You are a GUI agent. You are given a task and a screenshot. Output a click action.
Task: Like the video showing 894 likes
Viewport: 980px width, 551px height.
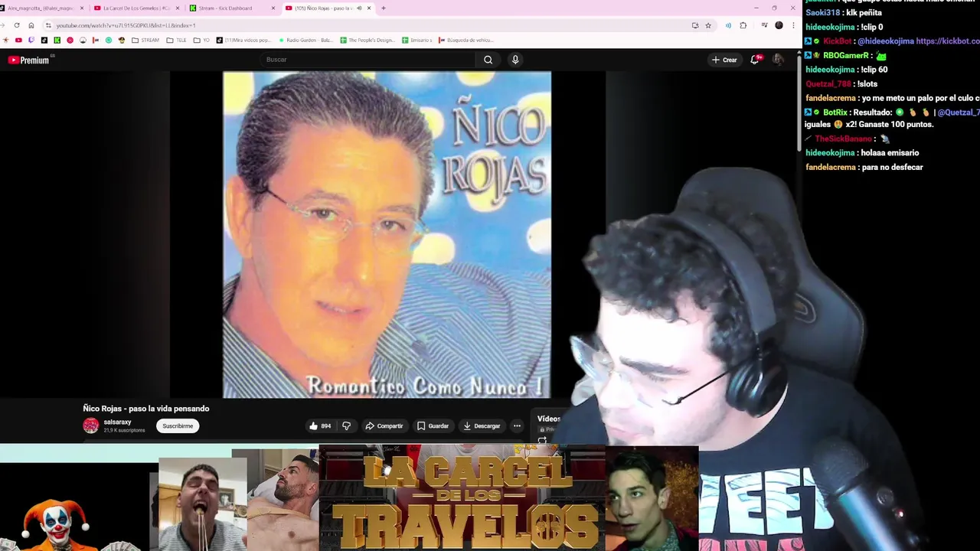pos(320,426)
